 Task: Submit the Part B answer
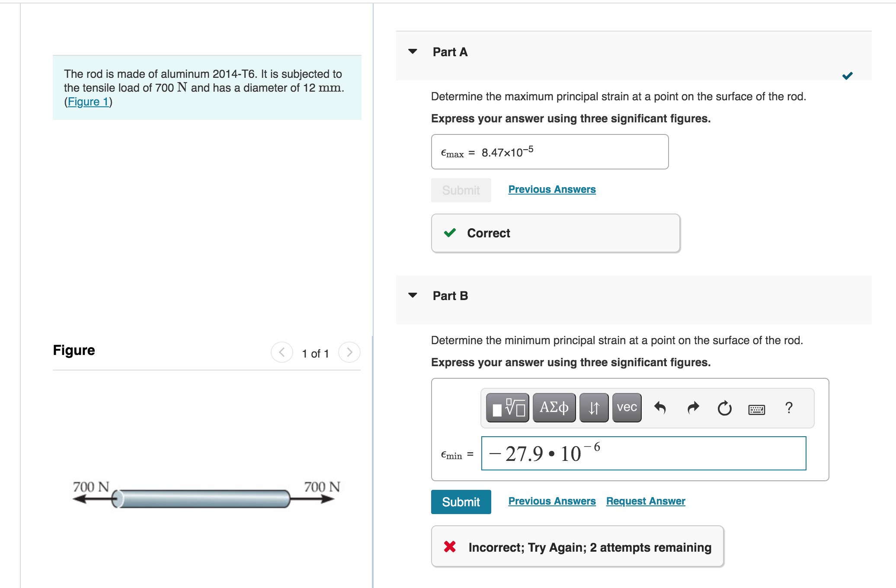point(461,502)
